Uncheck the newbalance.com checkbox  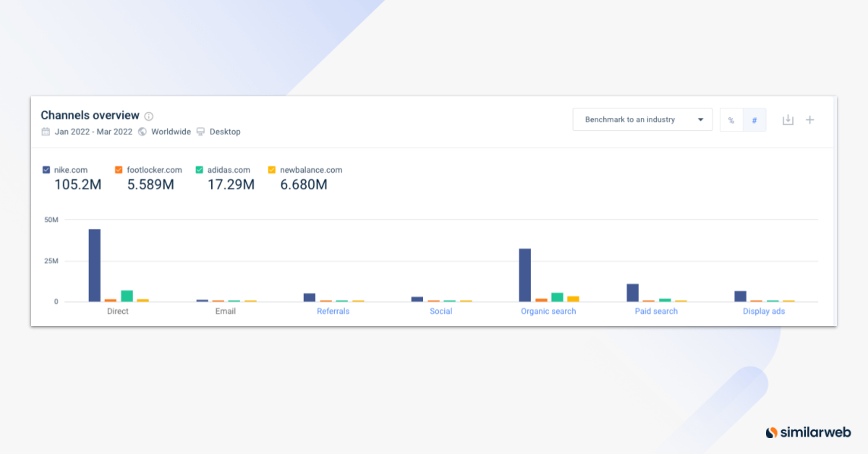click(x=272, y=170)
